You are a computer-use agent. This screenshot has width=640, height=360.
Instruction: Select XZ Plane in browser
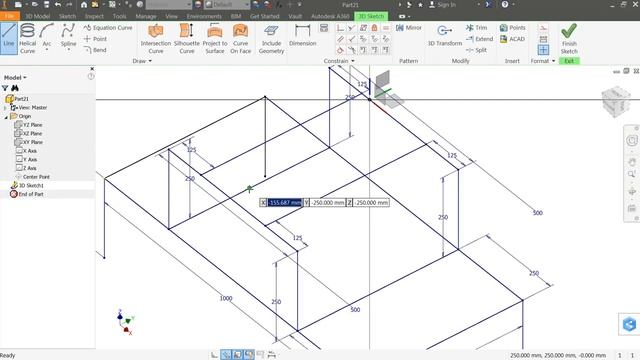point(28,133)
